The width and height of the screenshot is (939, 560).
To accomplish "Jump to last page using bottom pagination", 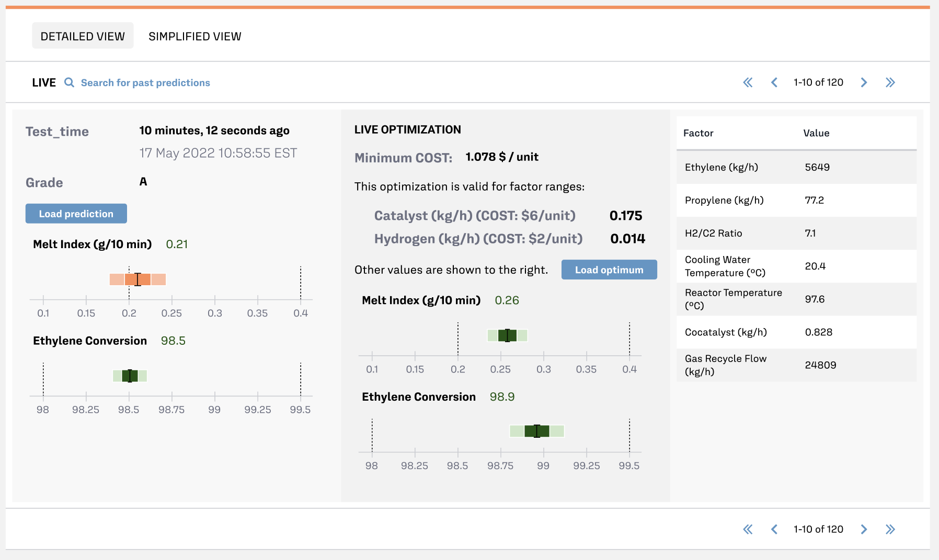I will (890, 529).
